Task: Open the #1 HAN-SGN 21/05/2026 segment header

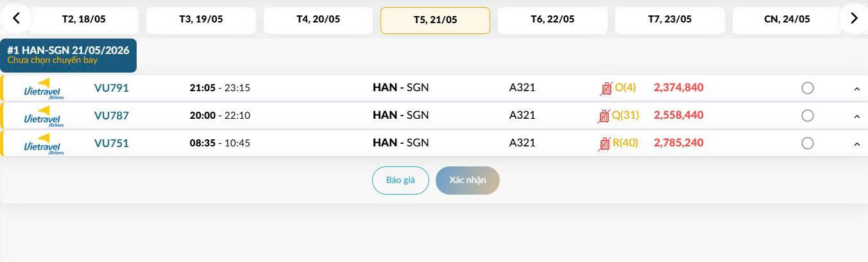Action: 69,55
